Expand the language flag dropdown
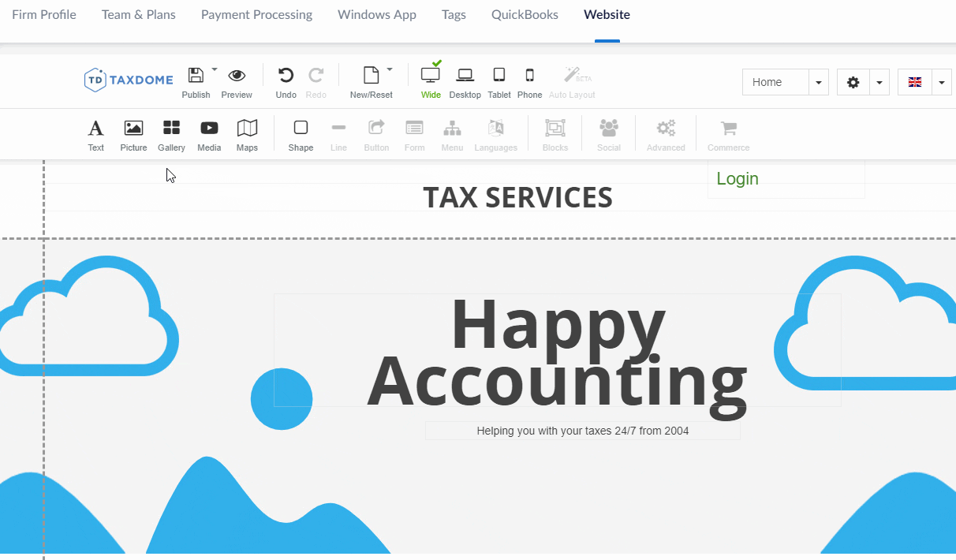The height and width of the screenshot is (560, 956). click(x=942, y=83)
